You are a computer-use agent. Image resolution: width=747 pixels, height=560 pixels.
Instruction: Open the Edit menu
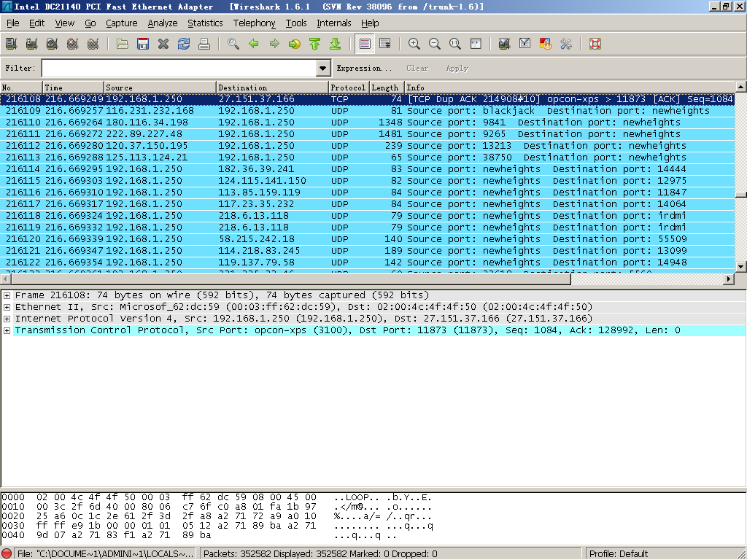36,23
